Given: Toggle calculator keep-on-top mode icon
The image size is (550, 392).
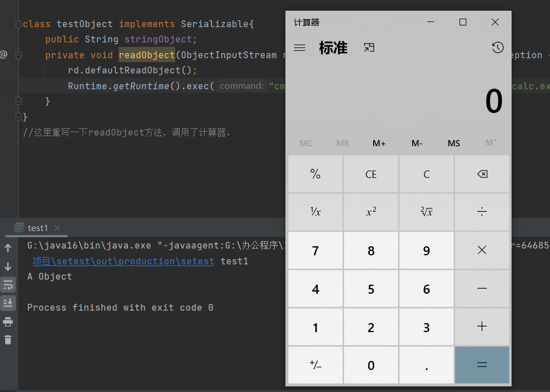Looking at the screenshot, I should tap(369, 48).
